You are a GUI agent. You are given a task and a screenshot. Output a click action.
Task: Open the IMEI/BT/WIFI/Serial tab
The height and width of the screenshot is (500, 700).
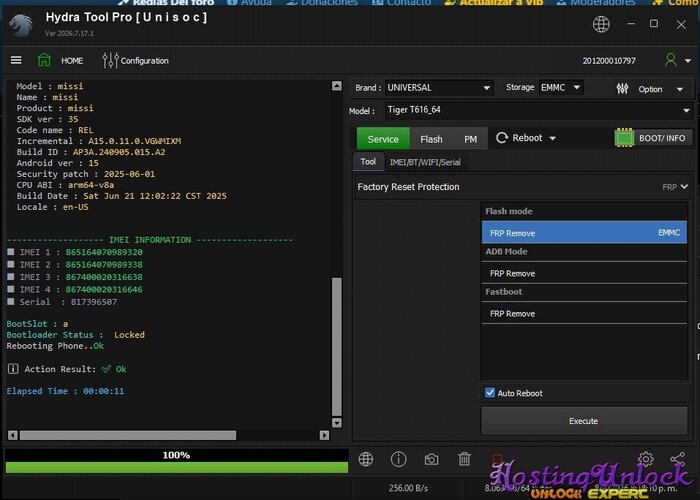coord(425,162)
